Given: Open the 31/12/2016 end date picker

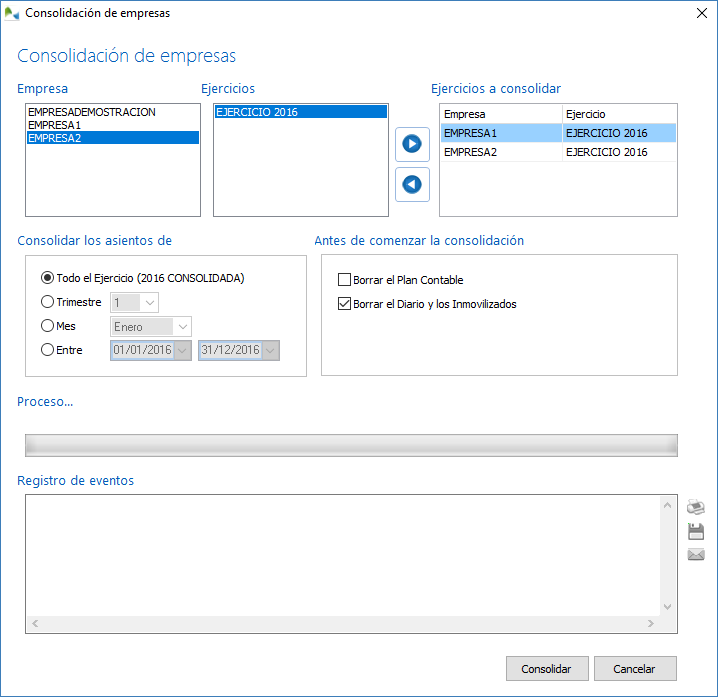Looking at the screenshot, I should (x=269, y=350).
